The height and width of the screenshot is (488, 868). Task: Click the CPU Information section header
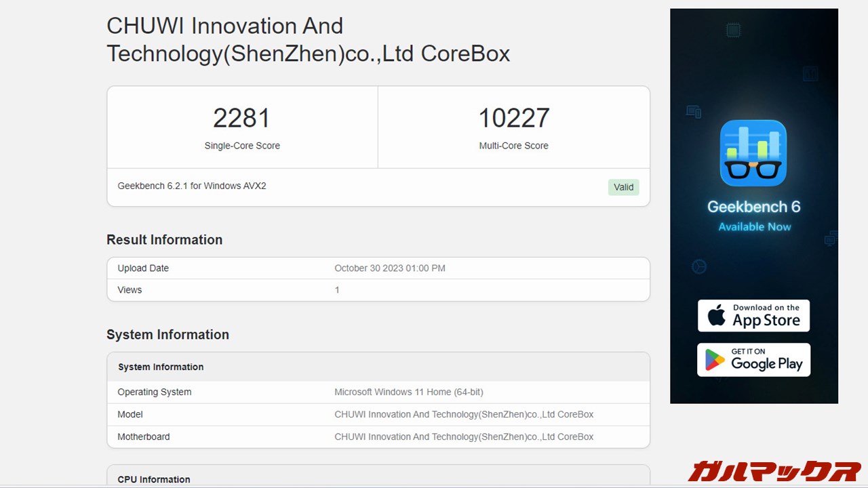pyautogui.click(x=153, y=479)
